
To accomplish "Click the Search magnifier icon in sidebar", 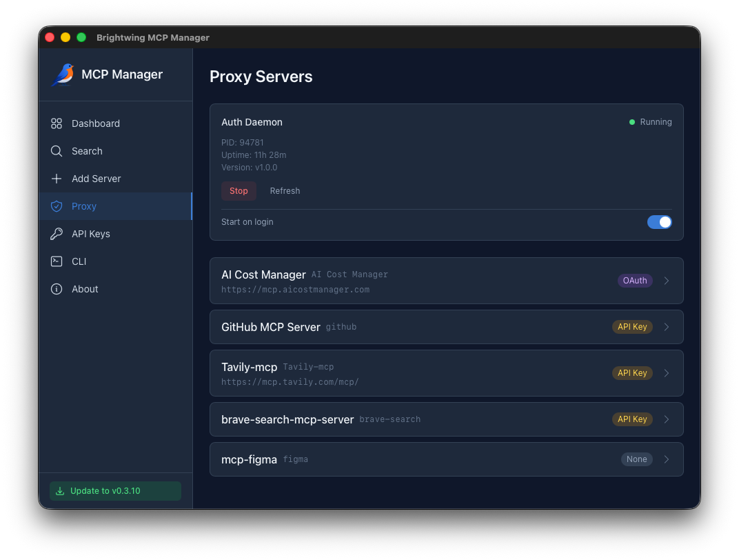I will click(57, 151).
